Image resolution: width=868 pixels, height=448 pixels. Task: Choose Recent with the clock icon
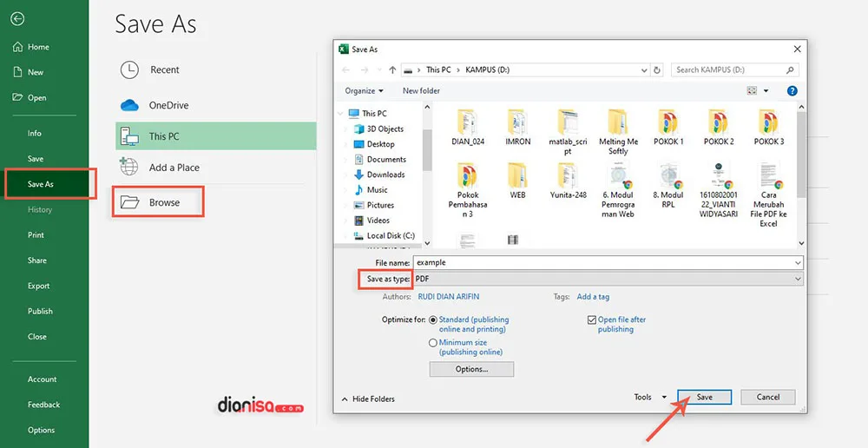164,69
